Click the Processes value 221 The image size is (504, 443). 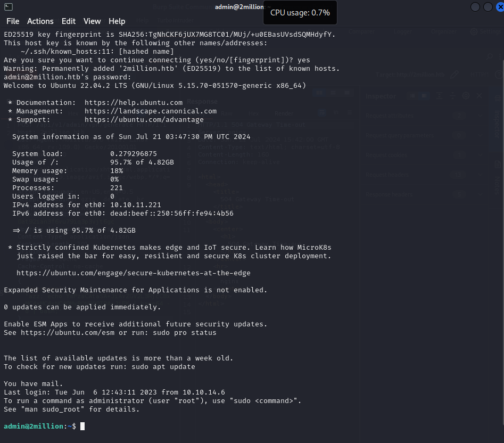coord(117,188)
